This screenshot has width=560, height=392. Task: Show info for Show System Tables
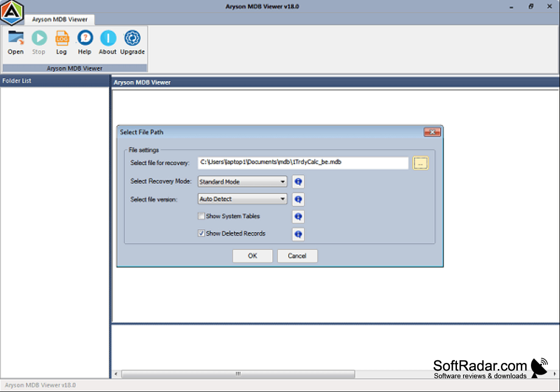click(x=298, y=216)
